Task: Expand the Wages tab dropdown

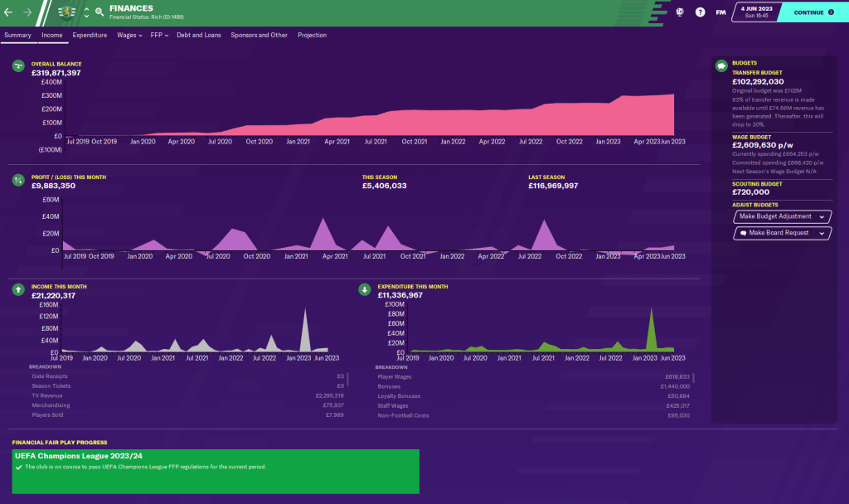Action: 129,36
